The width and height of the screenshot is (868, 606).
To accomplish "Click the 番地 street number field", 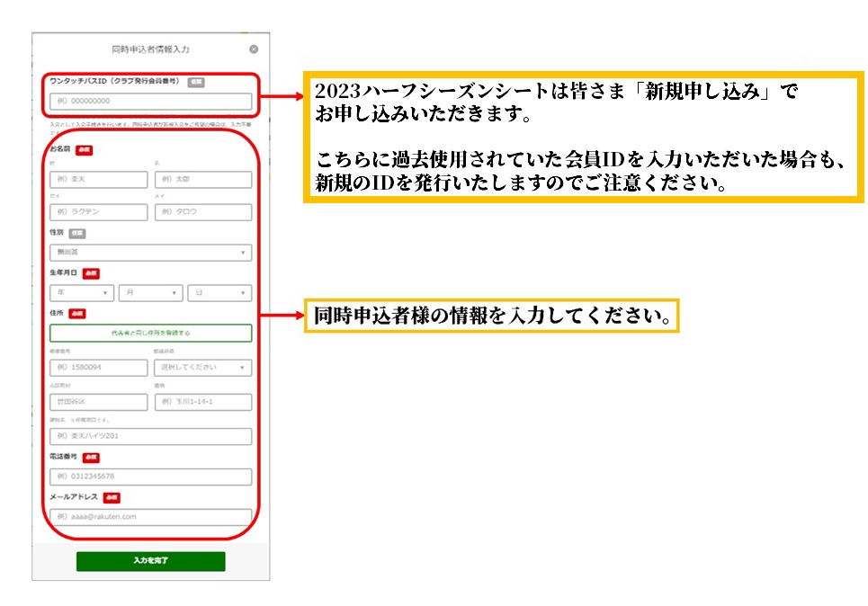I will pyautogui.click(x=203, y=402).
